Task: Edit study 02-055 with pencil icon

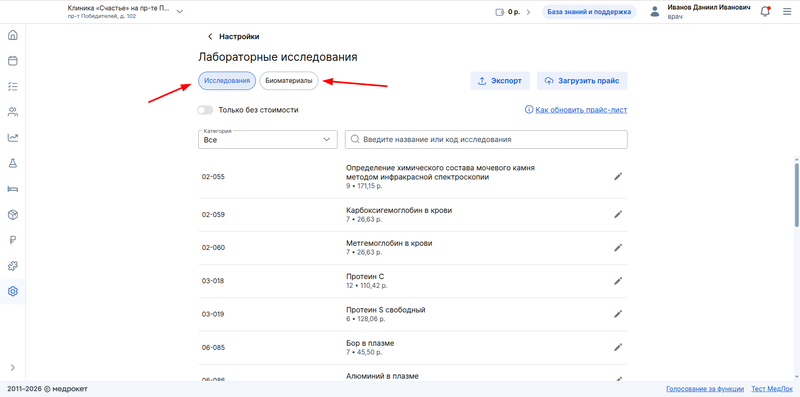Action: point(618,177)
